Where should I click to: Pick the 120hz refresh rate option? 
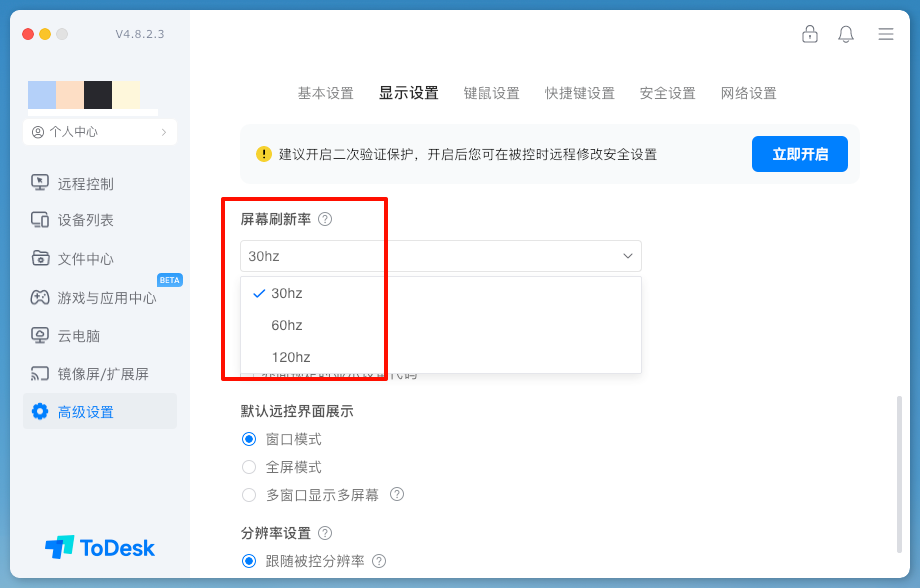pos(291,357)
